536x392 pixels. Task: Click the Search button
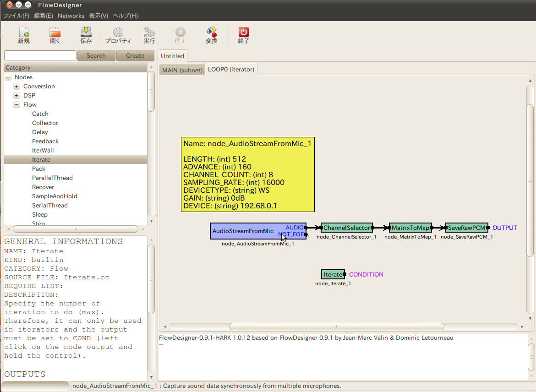click(96, 56)
